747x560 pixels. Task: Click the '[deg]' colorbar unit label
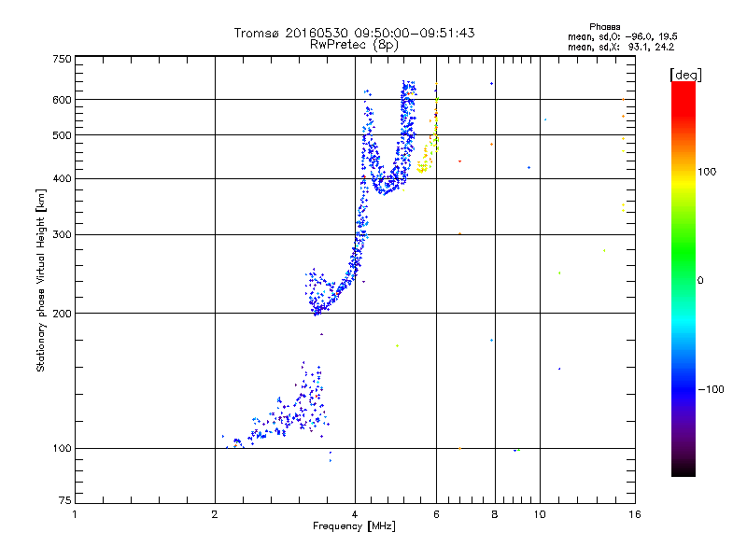(x=685, y=75)
